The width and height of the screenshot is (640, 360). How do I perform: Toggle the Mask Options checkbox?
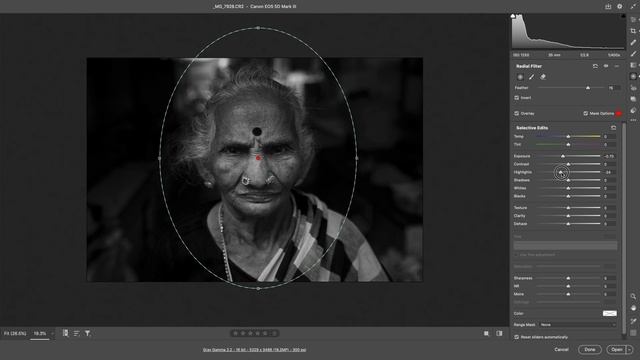(586, 113)
